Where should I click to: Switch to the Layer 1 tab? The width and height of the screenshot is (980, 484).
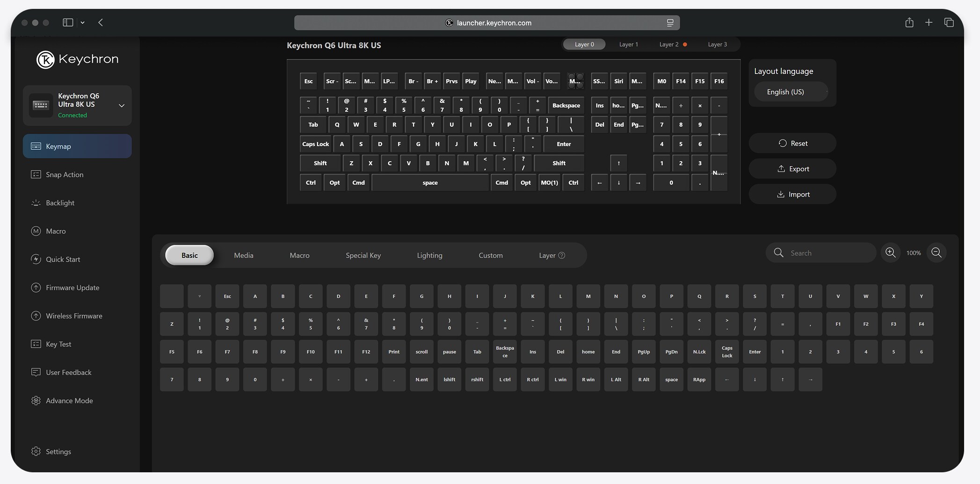click(x=628, y=44)
